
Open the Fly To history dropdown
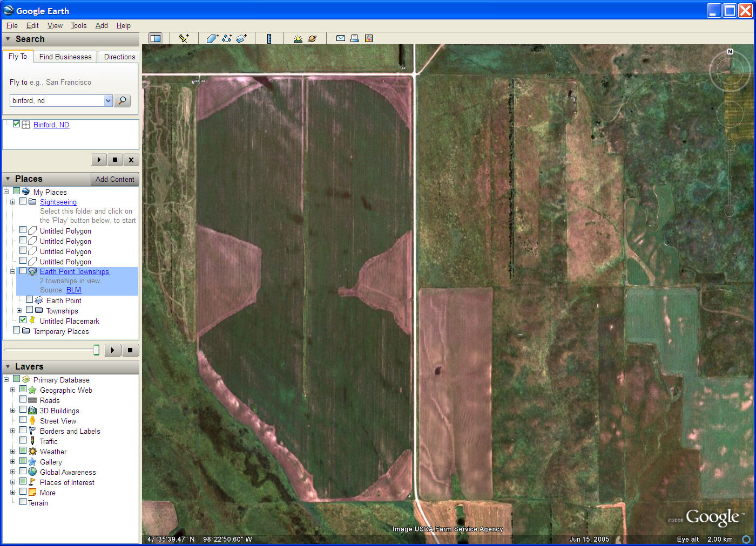point(108,100)
